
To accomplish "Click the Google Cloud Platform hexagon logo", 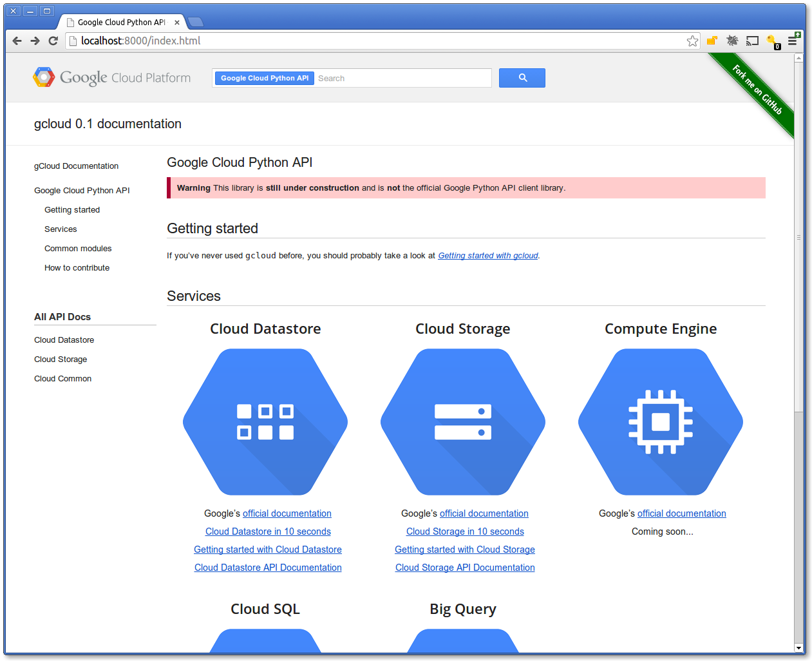I will (x=44, y=77).
